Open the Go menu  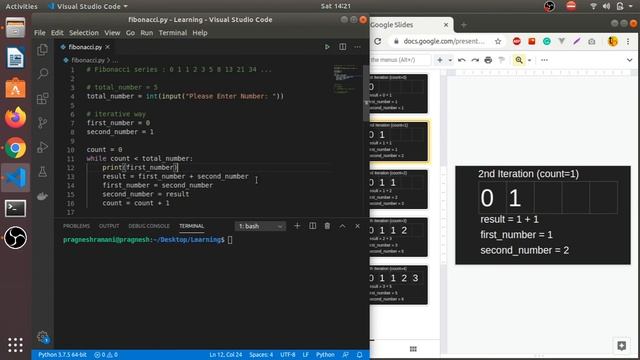click(130, 33)
